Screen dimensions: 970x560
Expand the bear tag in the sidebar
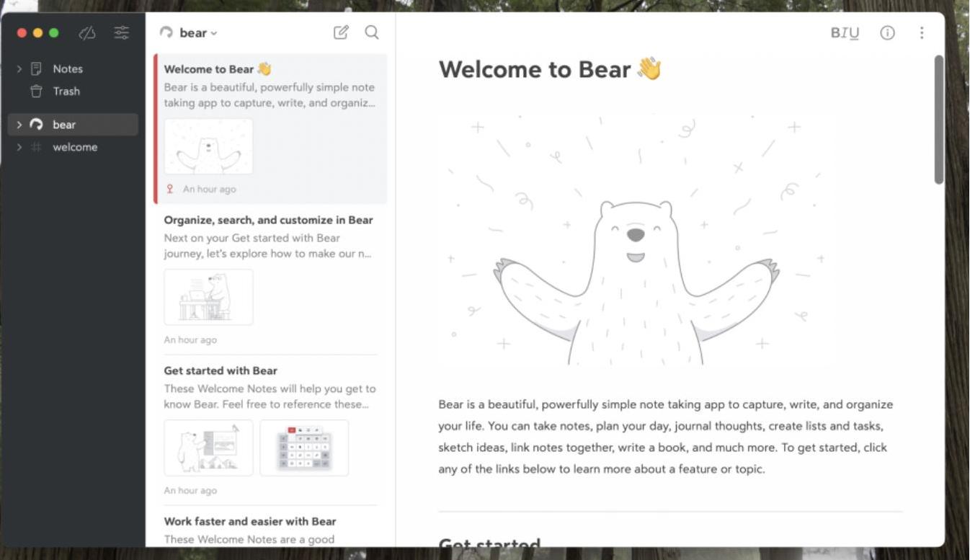19,124
